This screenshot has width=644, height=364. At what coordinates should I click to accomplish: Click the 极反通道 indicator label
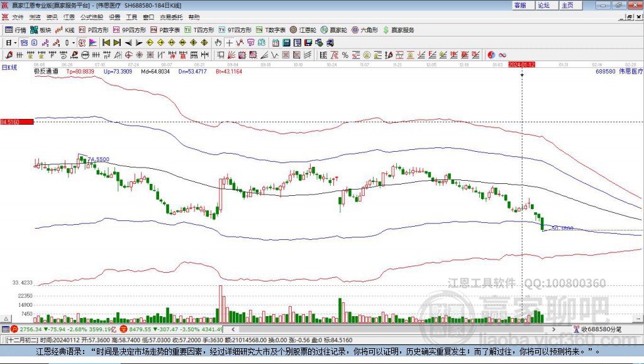(x=46, y=71)
